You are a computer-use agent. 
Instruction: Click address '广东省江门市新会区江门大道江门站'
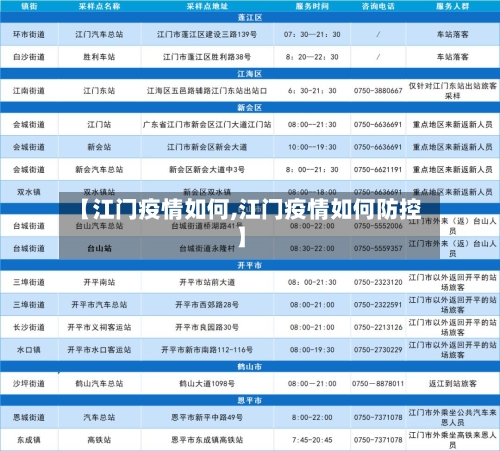click(x=207, y=124)
